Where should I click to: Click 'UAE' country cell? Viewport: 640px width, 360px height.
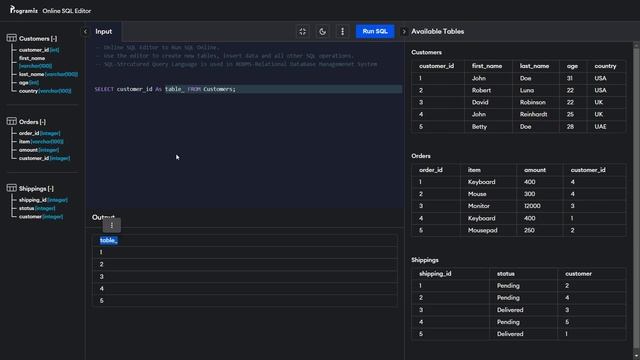point(600,127)
